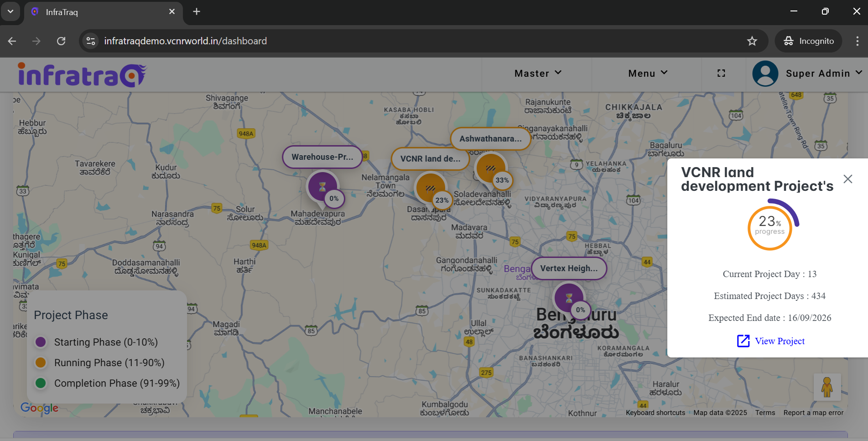Screen dimensions: 868x441
Task: Activate the Street View pegman icon
Action: coord(827,387)
